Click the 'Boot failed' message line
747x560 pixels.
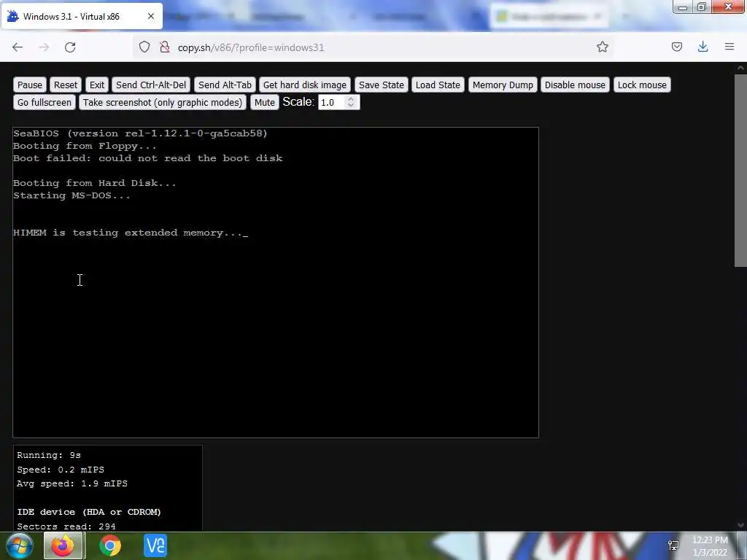[x=147, y=158]
